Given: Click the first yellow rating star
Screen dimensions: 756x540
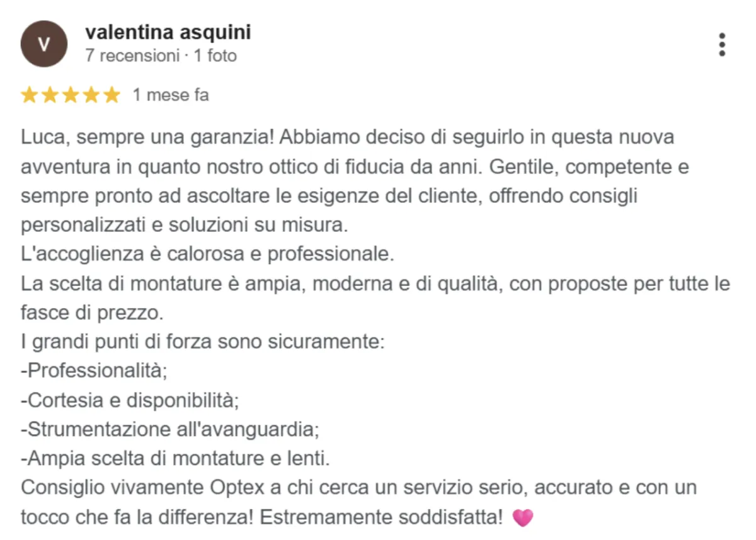Looking at the screenshot, I should coord(29,95).
